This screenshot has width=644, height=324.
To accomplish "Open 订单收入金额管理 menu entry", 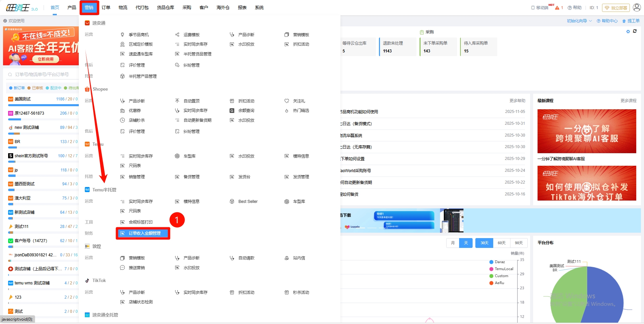I will click(144, 233).
